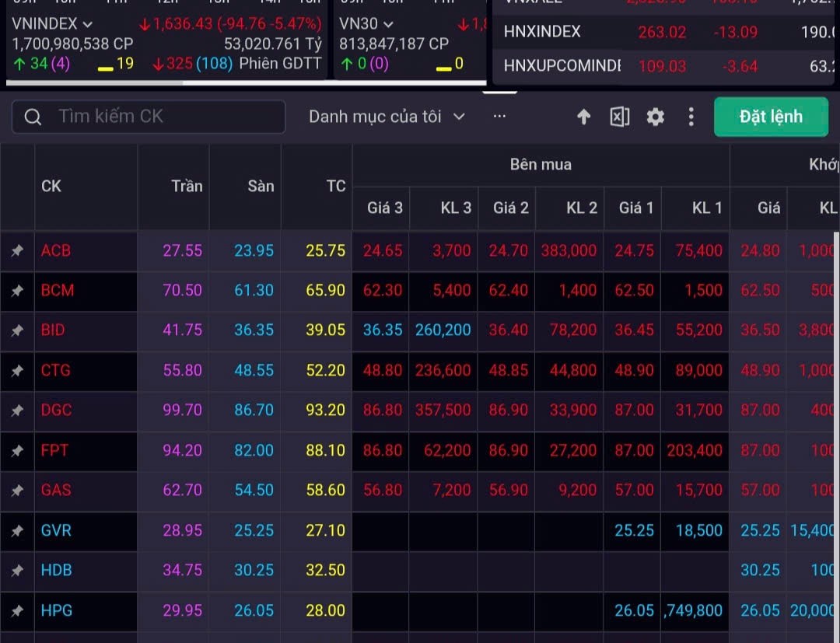Sort by the TC column header
The width and height of the screenshot is (840, 643).
click(x=336, y=187)
